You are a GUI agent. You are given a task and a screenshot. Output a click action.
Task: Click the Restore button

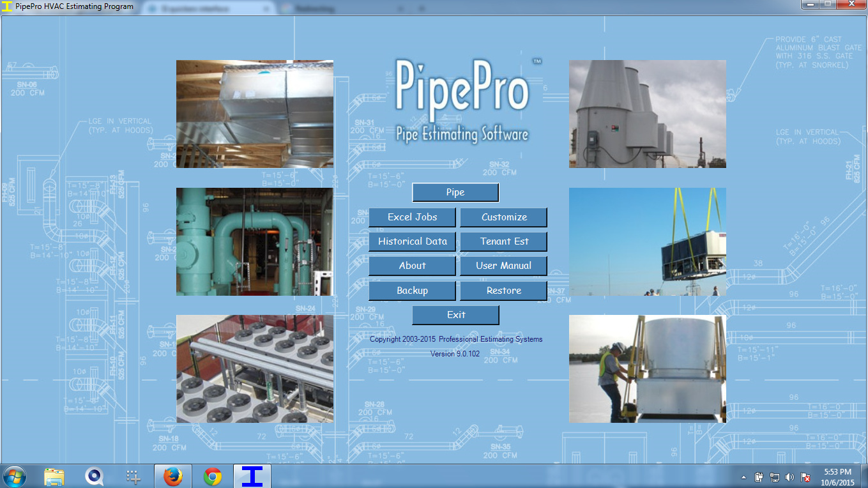point(504,291)
